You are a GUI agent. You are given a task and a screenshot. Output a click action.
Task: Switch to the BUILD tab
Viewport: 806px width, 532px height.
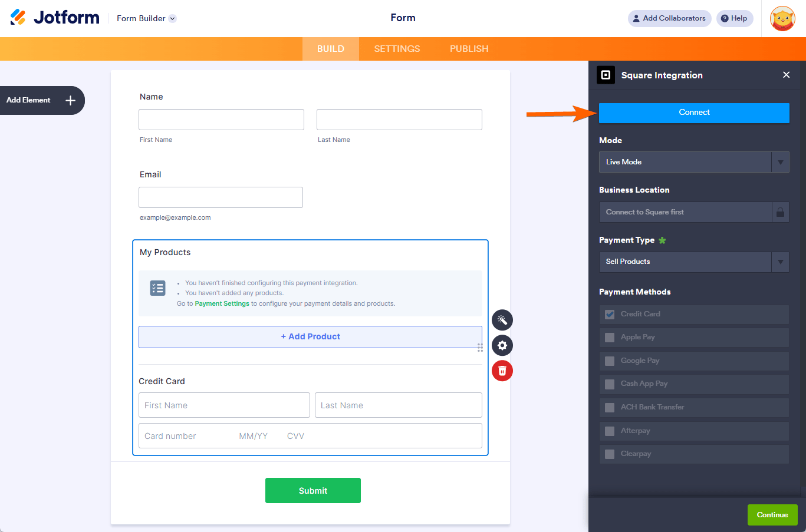point(331,49)
